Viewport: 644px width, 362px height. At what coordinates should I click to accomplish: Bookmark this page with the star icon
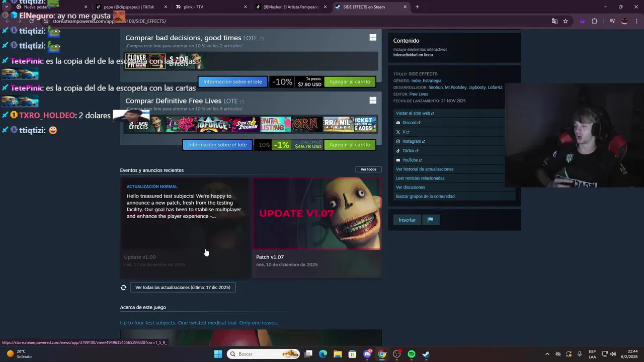(566, 21)
